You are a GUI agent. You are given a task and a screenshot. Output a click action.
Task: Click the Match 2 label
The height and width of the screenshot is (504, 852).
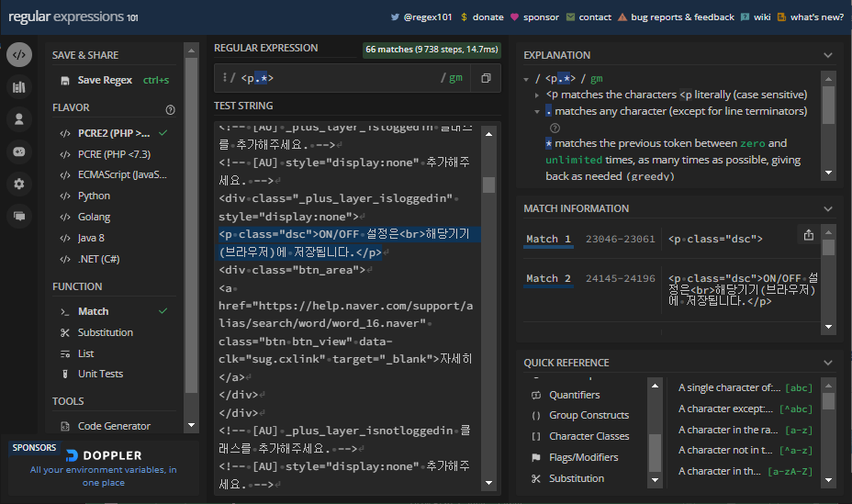pos(548,278)
